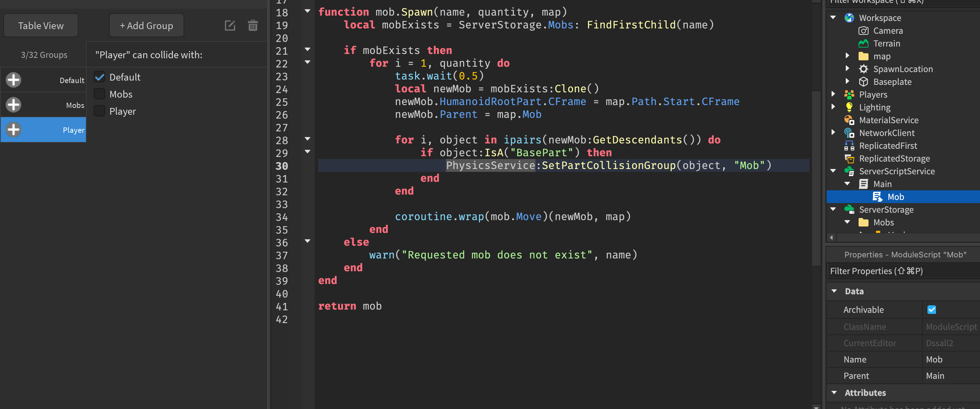Image resolution: width=980 pixels, height=409 pixels.
Task: Click the Mob ModuleScript icon
Action: (877, 197)
